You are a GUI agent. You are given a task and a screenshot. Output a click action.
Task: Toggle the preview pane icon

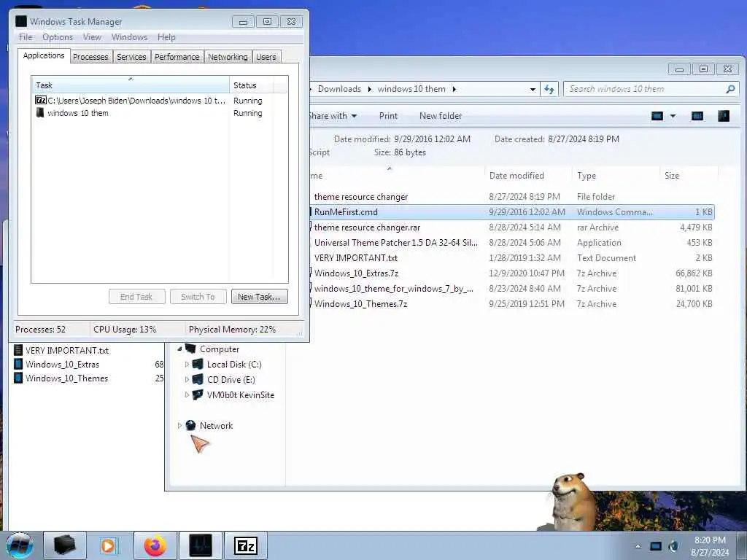tap(697, 116)
